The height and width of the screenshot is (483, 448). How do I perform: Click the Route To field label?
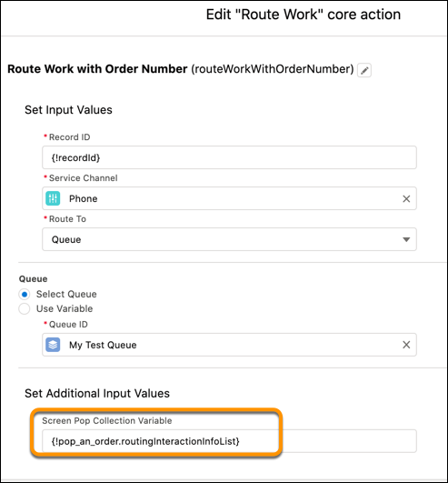[67, 219]
